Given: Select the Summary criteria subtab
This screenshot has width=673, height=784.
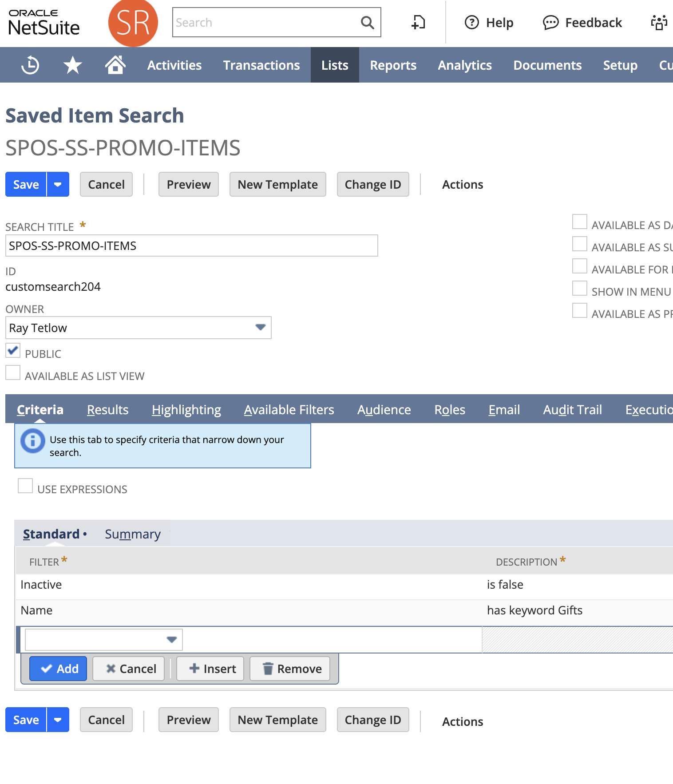Looking at the screenshot, I should tap(132, 534).
